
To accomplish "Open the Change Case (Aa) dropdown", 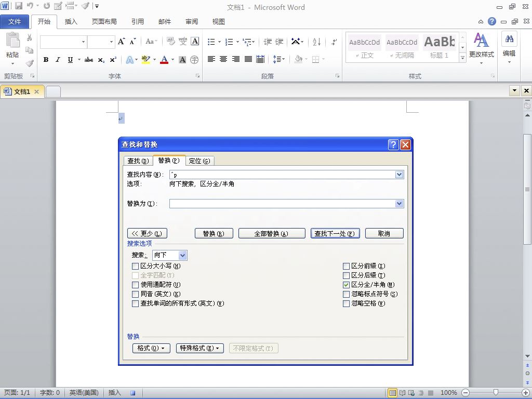I will tap(151, 42).
